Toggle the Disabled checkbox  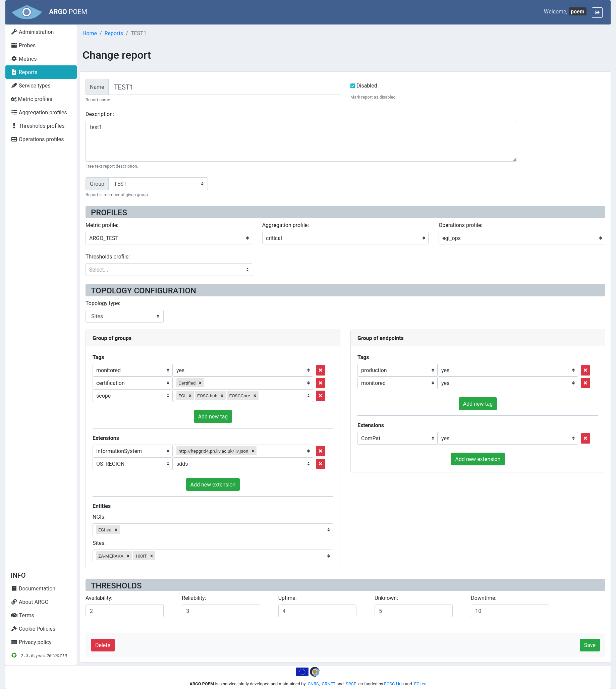353,86
